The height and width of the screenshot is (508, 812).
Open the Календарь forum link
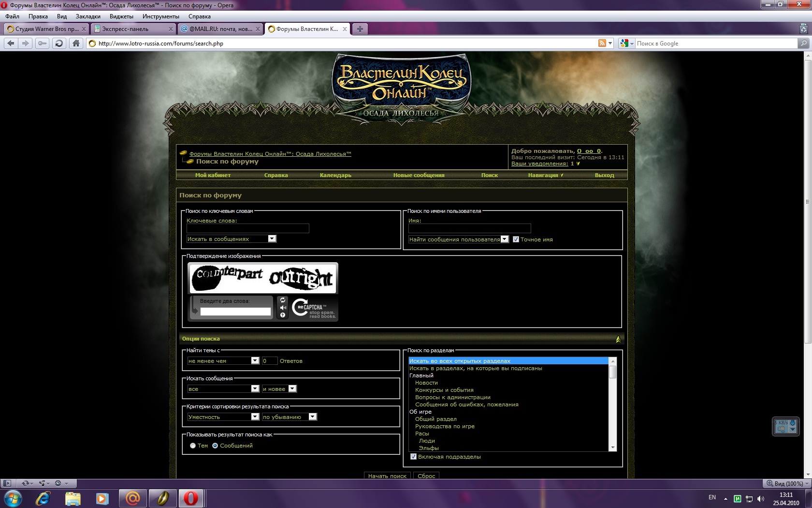point(335,175)
